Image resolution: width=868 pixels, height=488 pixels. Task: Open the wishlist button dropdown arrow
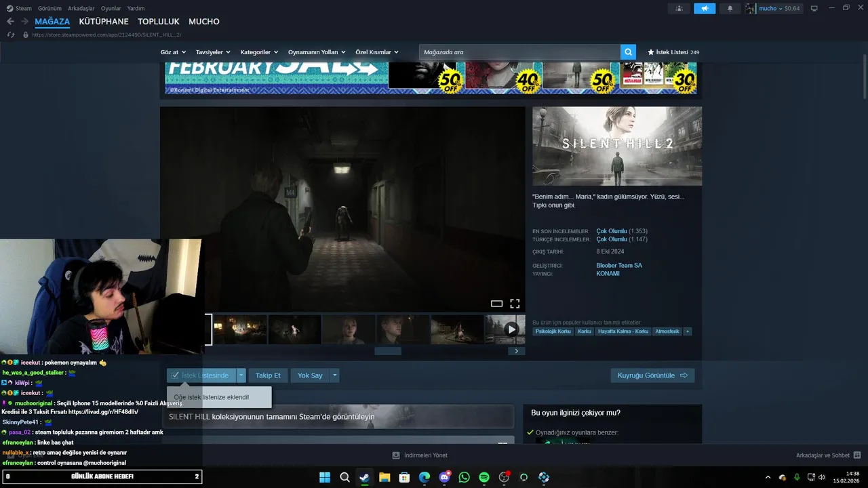tap(241, 375)
